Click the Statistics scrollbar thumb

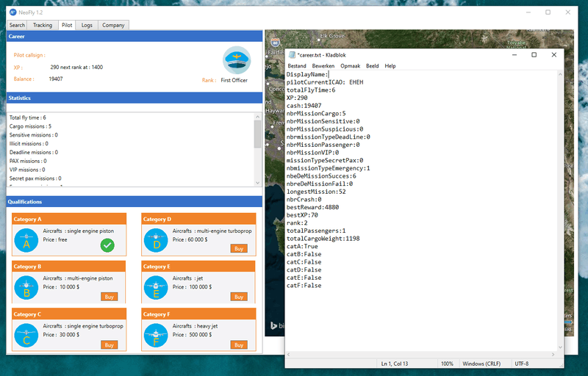[x=258, y=134]
